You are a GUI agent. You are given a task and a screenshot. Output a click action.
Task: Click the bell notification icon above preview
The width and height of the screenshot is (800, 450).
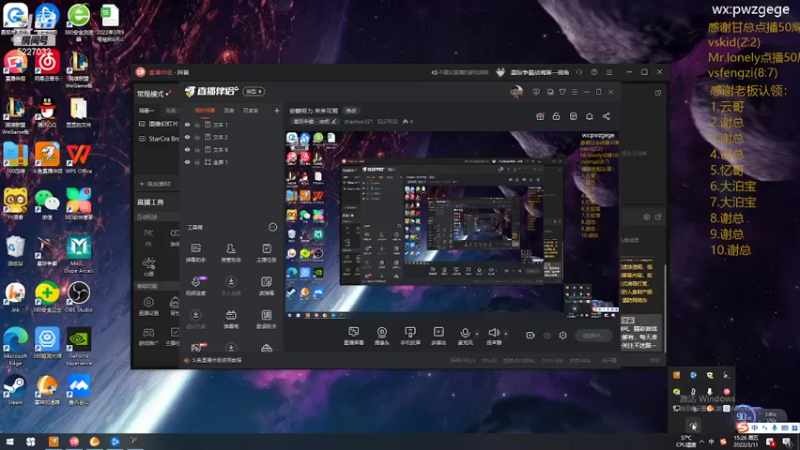click(x=589, y=116)
